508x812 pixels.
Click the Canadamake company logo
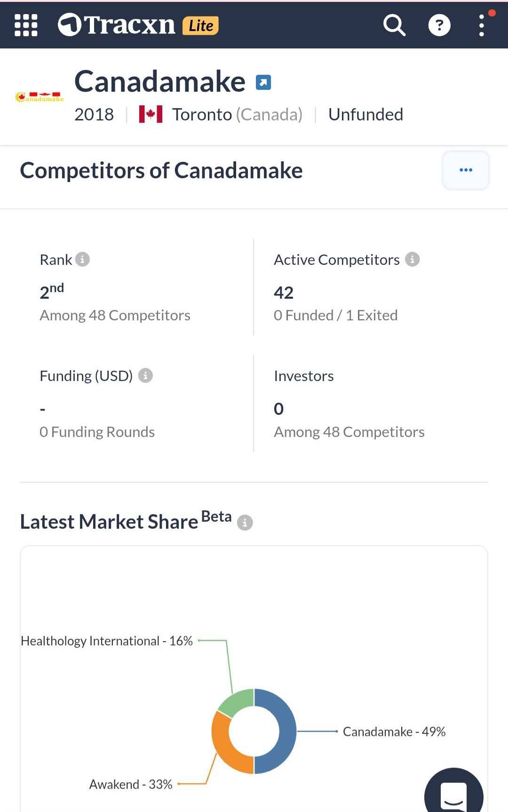(x=40, y=97)
